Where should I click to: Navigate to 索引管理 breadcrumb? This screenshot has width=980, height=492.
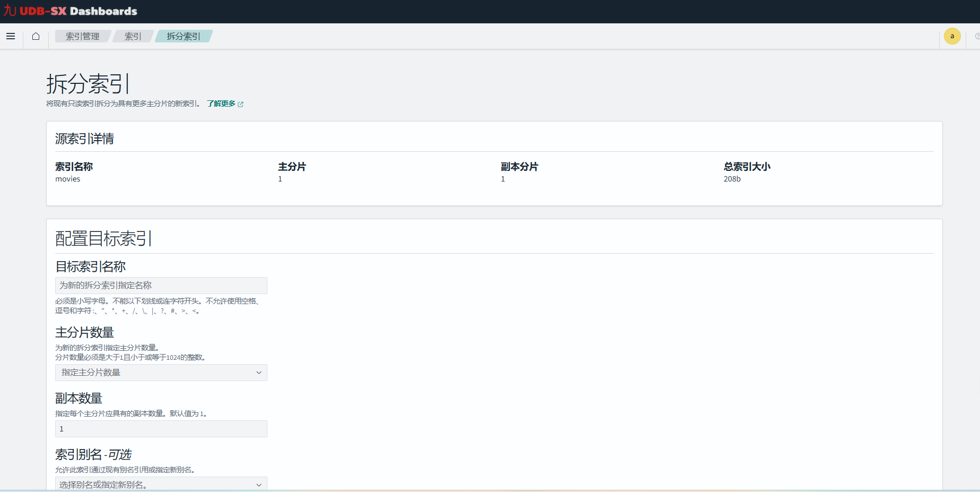[82, 36]
